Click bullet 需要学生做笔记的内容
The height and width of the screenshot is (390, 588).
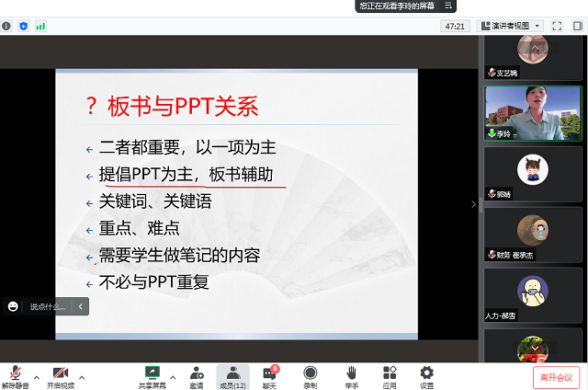(x=179, y=255)
